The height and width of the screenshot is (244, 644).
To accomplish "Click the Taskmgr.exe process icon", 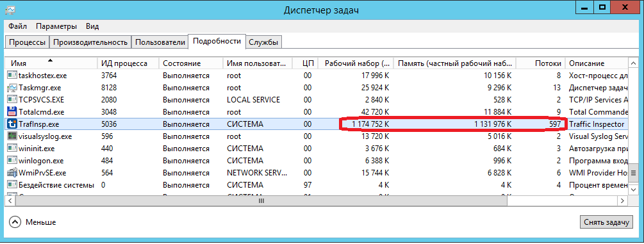I will click(x=12, y=88).
